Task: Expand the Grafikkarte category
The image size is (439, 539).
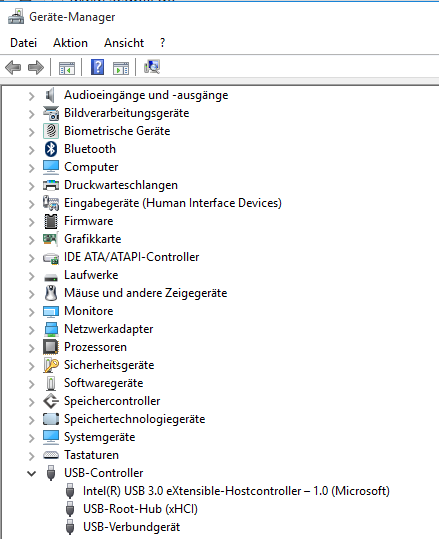Action: pos(32,240)
